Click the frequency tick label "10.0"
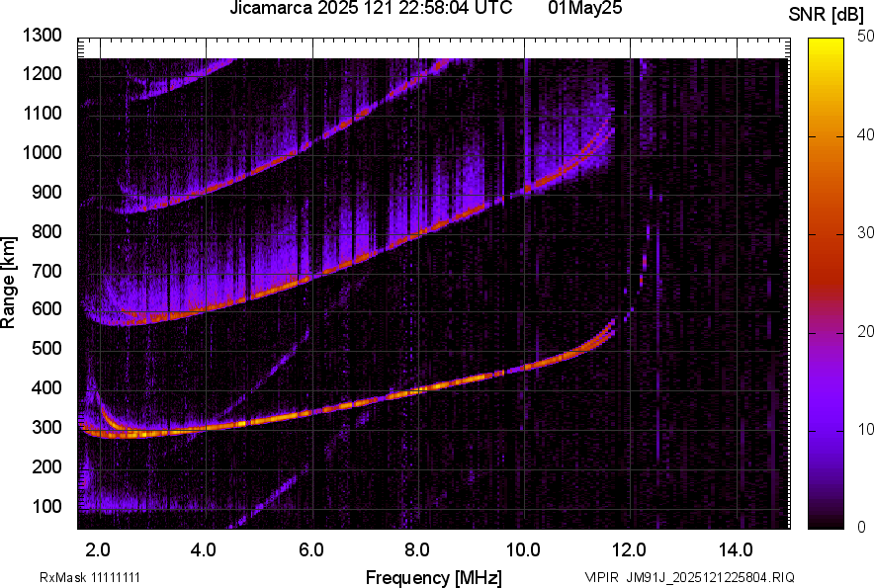This screenshot has height=588, width=874. [523, 550]
